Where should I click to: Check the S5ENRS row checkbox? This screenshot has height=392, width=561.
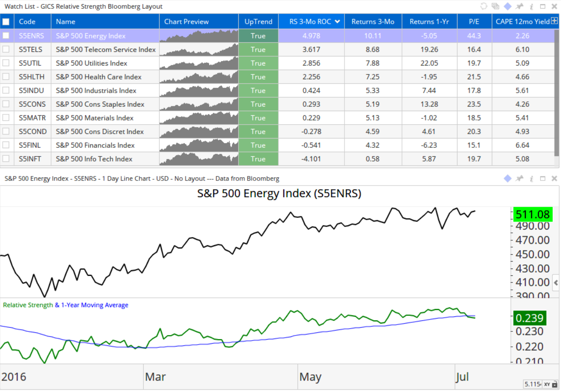pos(6,36)
